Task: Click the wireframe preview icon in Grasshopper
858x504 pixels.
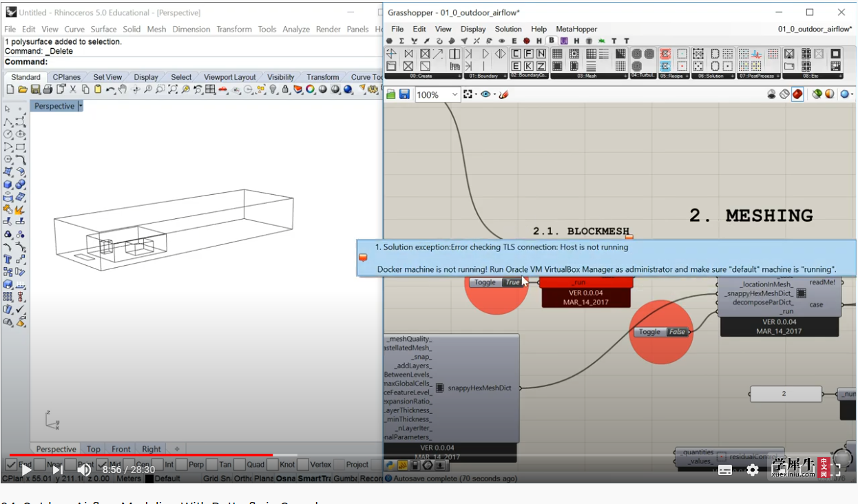Action: [x=784, y=94]
